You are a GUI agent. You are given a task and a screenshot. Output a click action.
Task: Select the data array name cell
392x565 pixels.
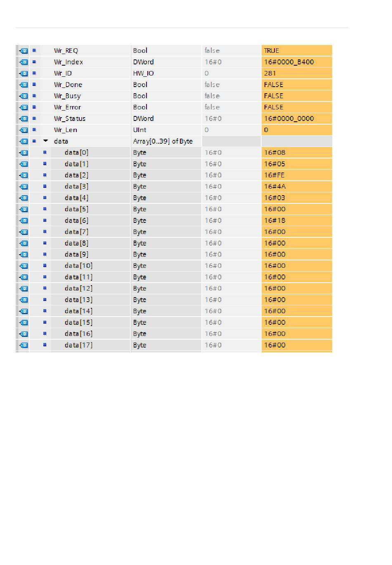click(x=61, y=141)
